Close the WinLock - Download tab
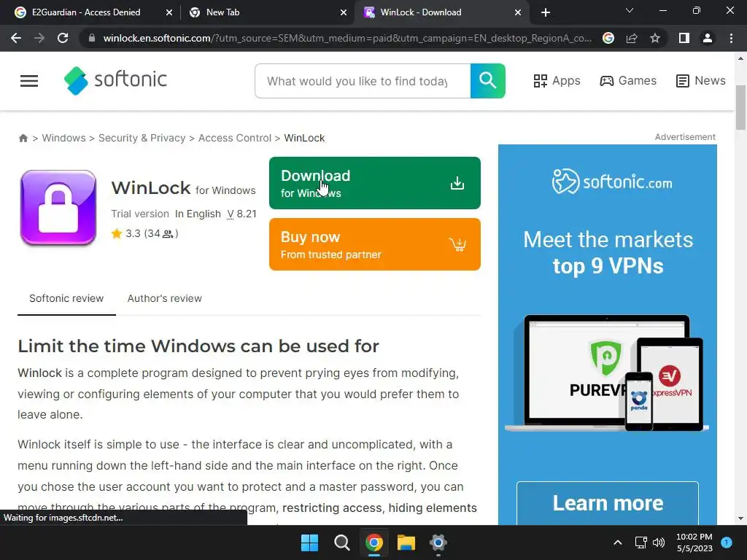Image resolution: width=747 pixels, height=560 pixels. tap(518, 13)
